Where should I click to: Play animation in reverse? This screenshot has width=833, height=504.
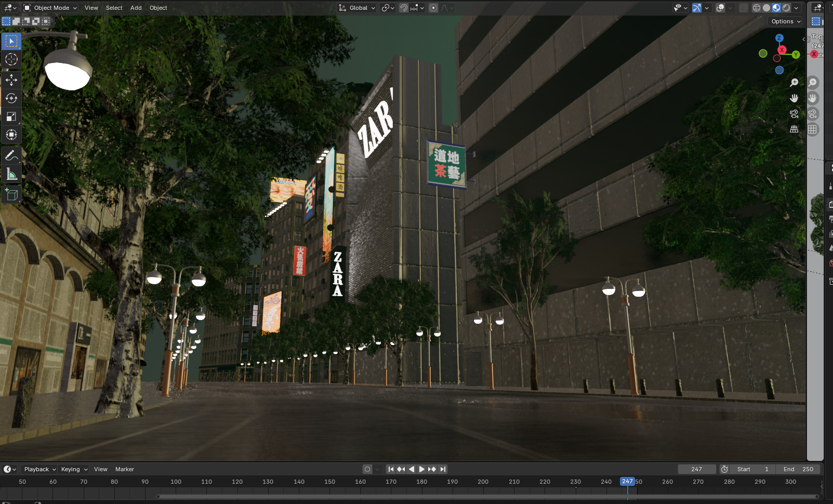[x=412, y=469]
